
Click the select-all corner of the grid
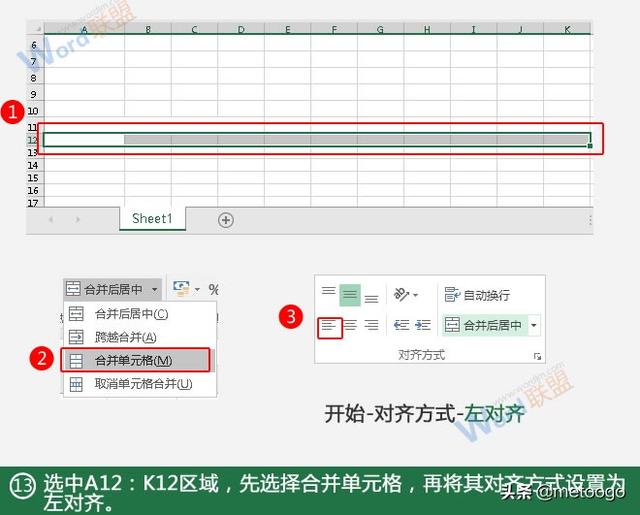[x=36, y=28]
